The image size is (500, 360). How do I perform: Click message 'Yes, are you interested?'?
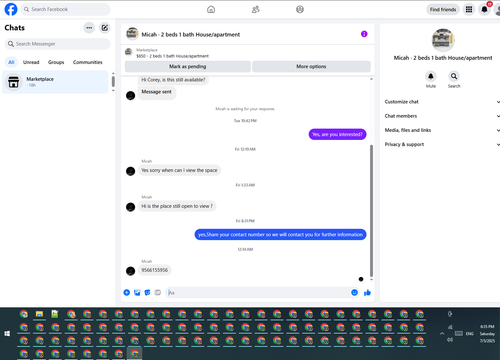(x=337, y=134)
